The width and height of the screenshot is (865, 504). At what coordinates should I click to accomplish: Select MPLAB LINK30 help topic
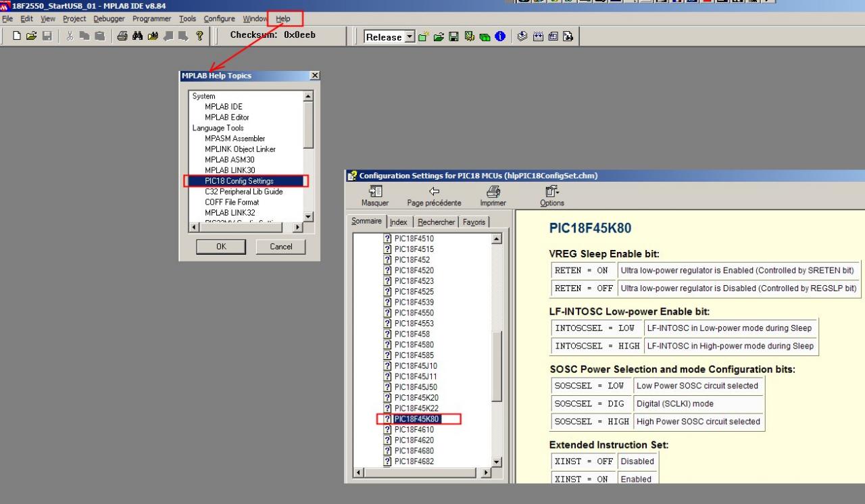230,170
